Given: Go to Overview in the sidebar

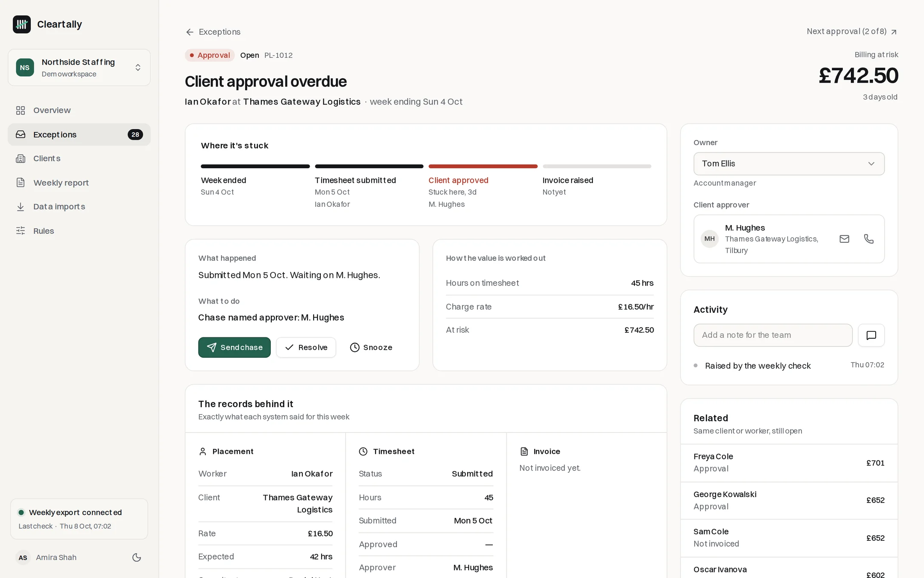Looking at the screenshot, I should click(x=79, y=110).
